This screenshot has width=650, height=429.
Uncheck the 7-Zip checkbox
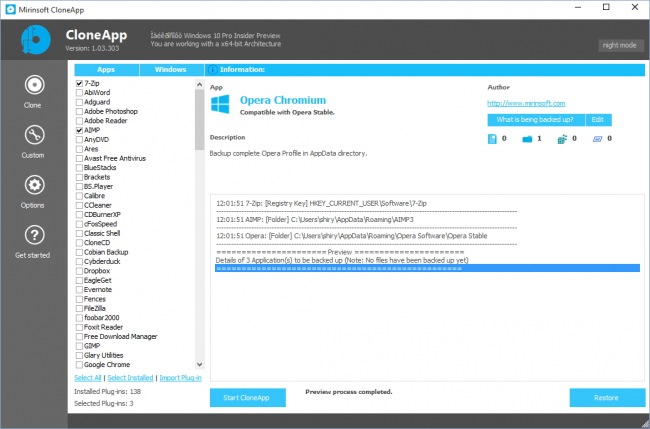(79, 83)
